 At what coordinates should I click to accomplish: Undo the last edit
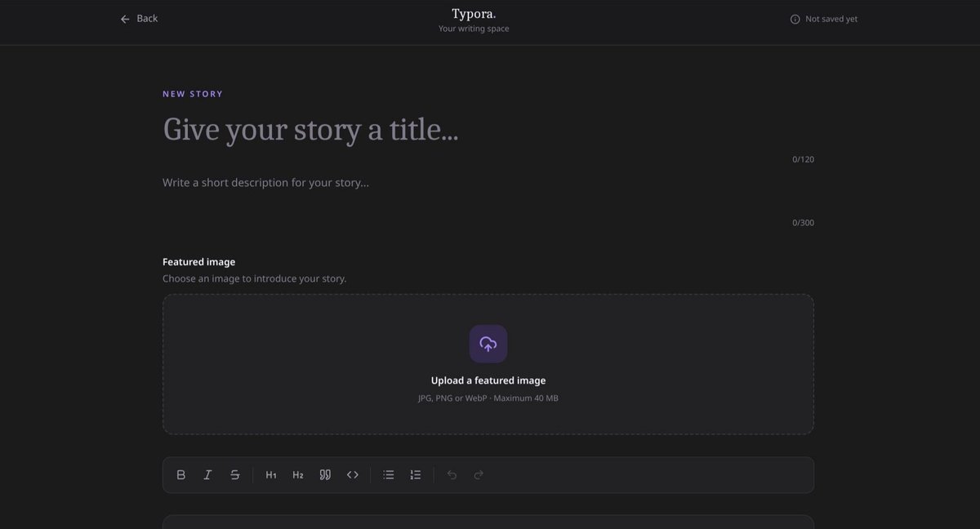(452, 475)
